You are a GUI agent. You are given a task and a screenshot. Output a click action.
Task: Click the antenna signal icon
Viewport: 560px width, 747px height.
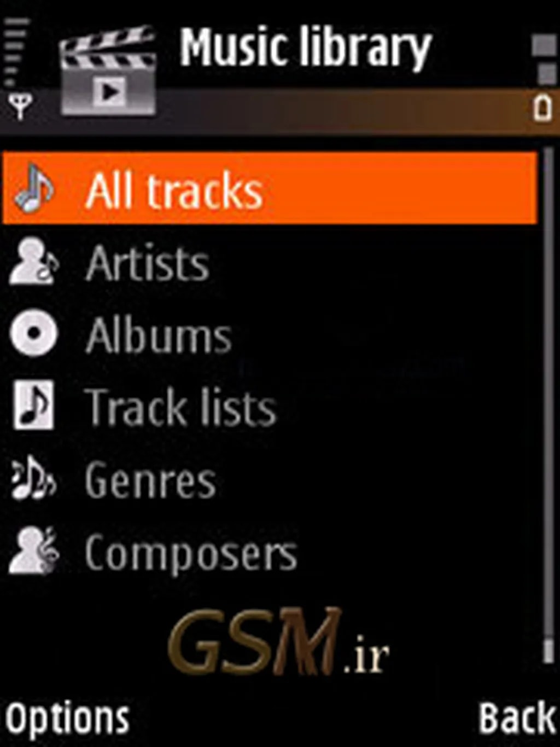coord(20,106)
